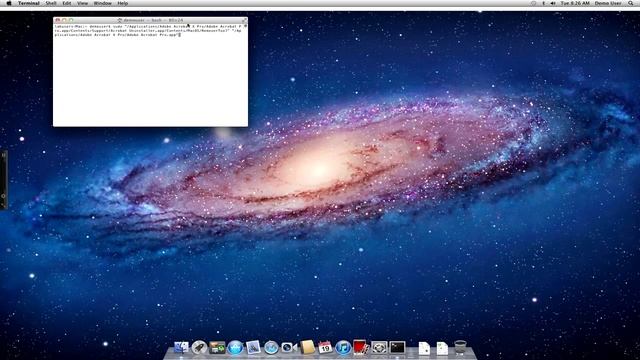This screenshot has height=360, width=640.
Task: Open the View menu
Action: click(x=82, y=3)
